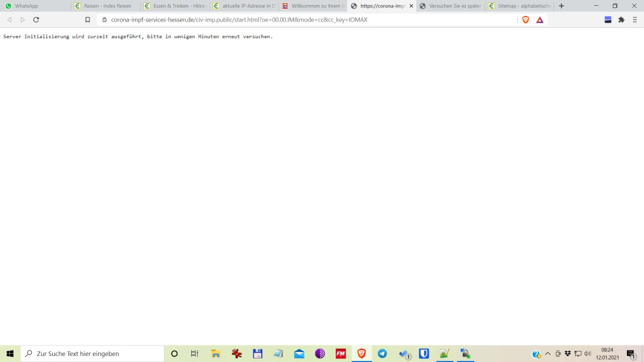The image size is (644, 362).
Task: Launch Tor Browser from taskbar
Action: tap(320, 353)
